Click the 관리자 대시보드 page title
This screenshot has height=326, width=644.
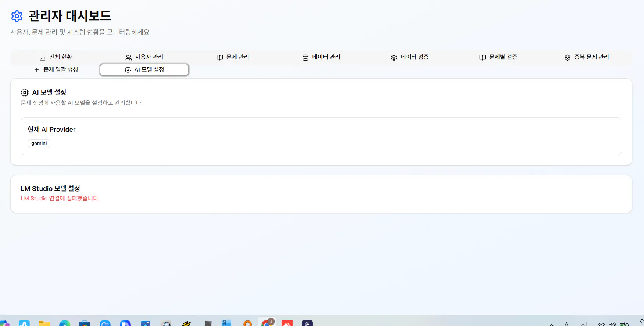[69, 16]
